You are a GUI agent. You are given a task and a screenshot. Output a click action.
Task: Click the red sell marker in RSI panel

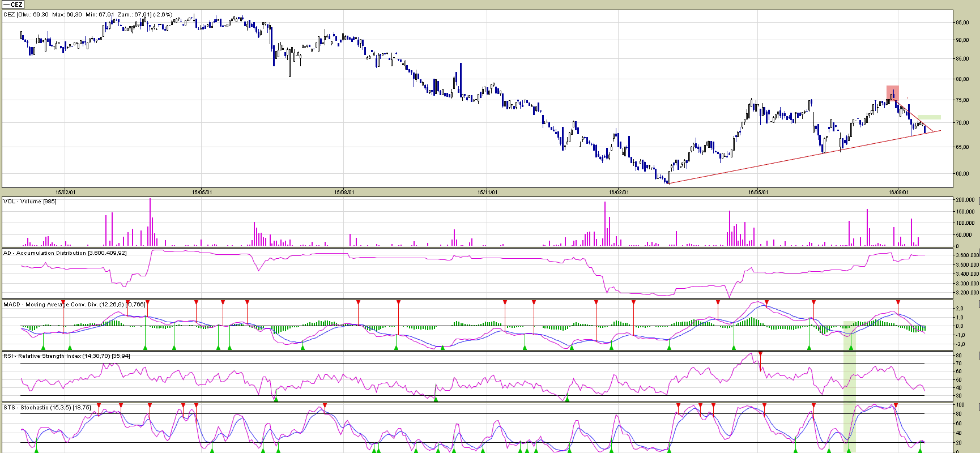point(760,354)
